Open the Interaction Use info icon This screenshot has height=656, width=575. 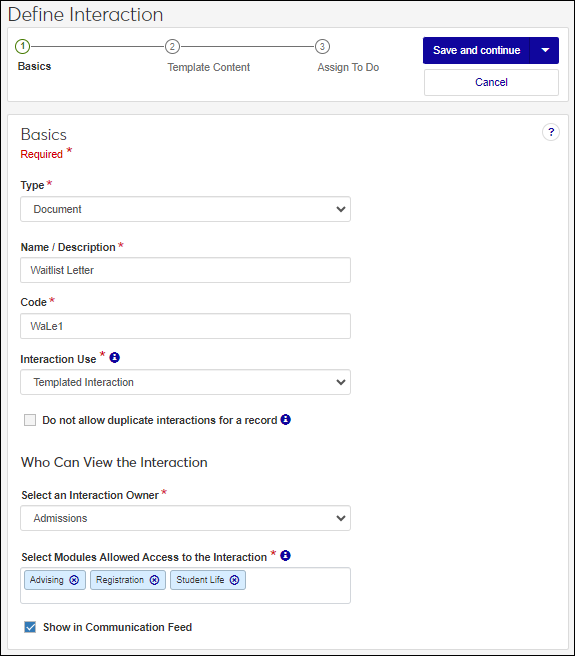114,358
